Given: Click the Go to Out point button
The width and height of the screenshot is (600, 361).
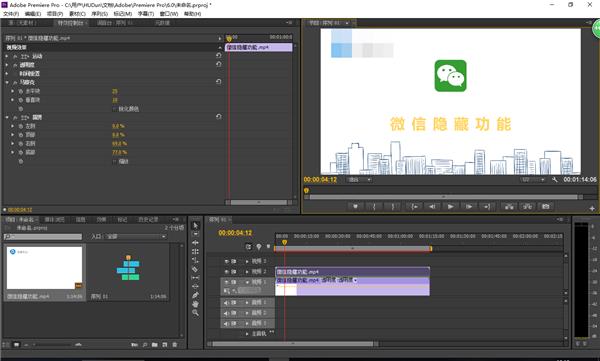Looking at the screenshot, I should click(487, 206).
